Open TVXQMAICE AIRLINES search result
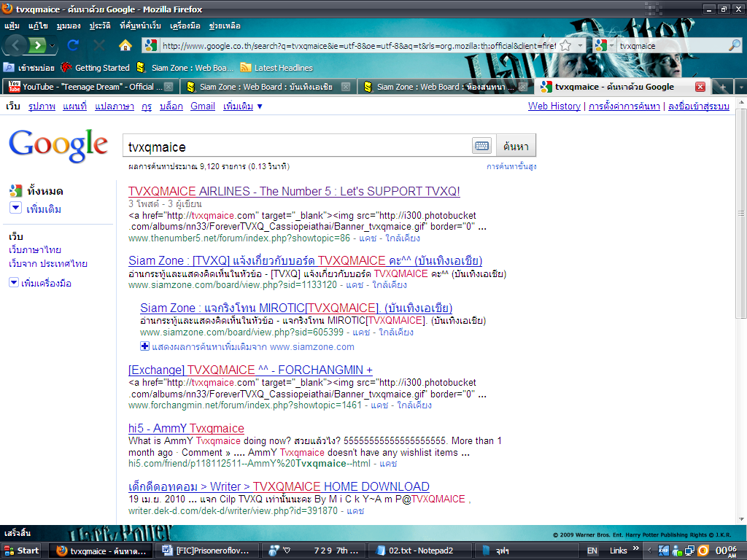The height and width of the screenshot is (560, 747). tap(294, 191)
